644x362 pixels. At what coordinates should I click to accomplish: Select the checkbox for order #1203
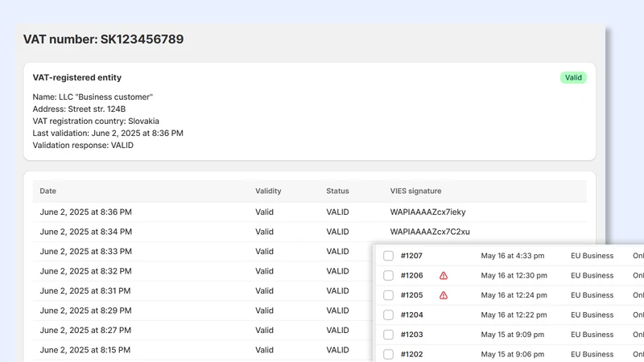coord(388,335)
